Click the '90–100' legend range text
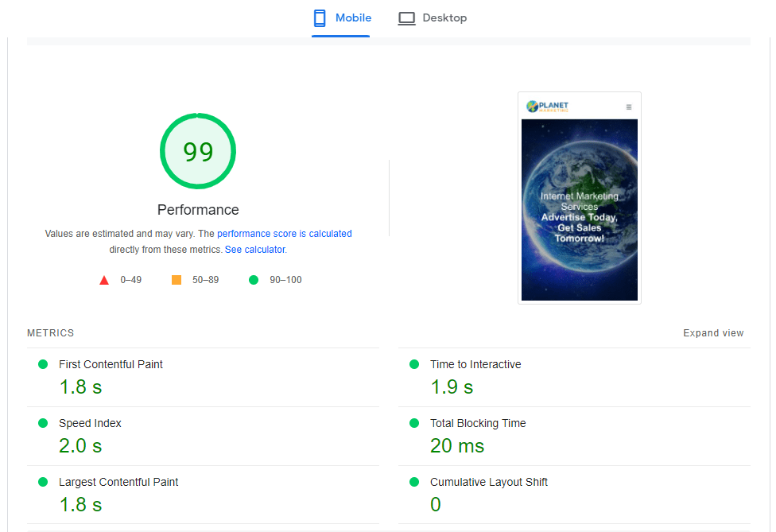The width and height of the screenshot is (776, 532). tap(285, 280)
